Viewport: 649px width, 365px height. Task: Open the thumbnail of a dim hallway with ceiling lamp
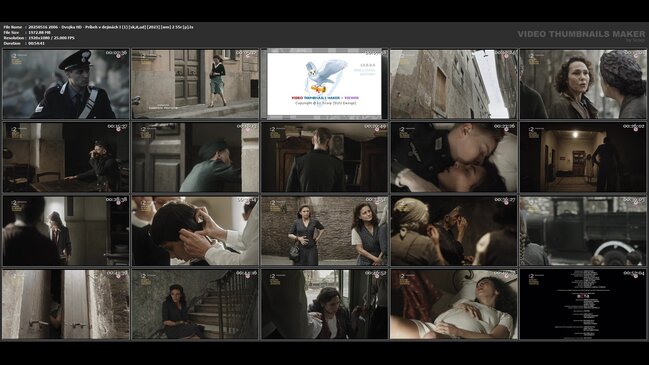[x=583, y=157]
